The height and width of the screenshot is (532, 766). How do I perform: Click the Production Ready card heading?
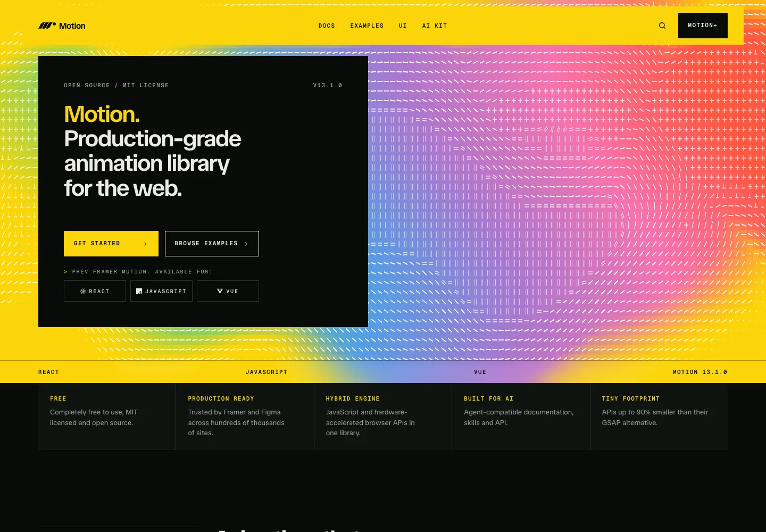tap(221, 398)
